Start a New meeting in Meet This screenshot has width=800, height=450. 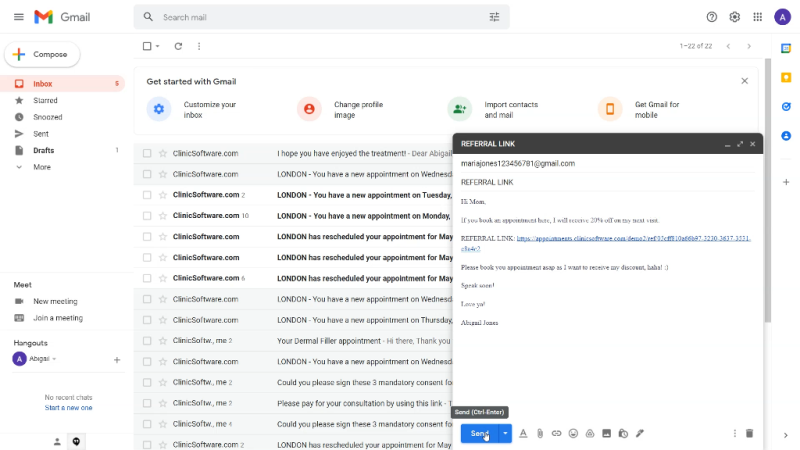[55, 301]
